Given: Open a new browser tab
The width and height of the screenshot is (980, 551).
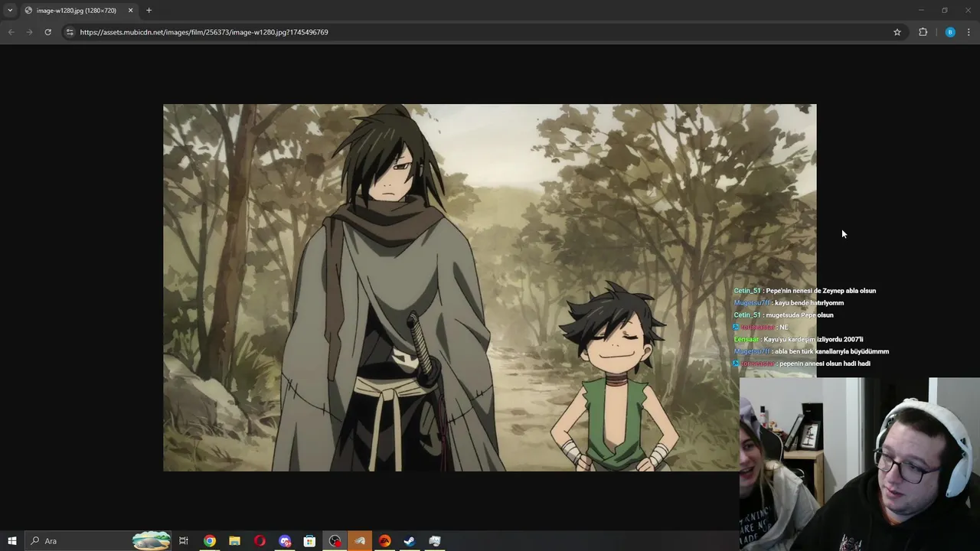Looking at the screenshot, I should click(149, 11).
